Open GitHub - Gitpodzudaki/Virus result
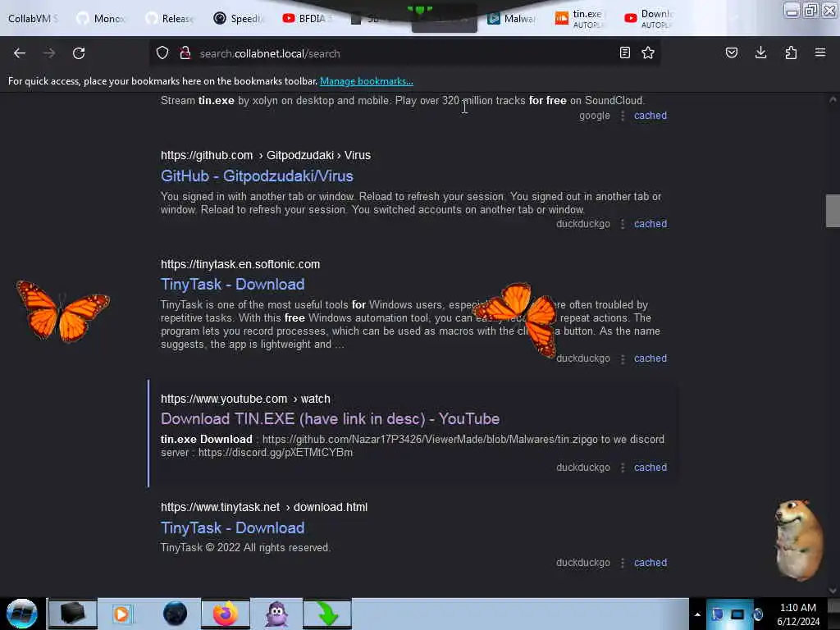Viewport: 840px width, 630px height. pos(257,176)
